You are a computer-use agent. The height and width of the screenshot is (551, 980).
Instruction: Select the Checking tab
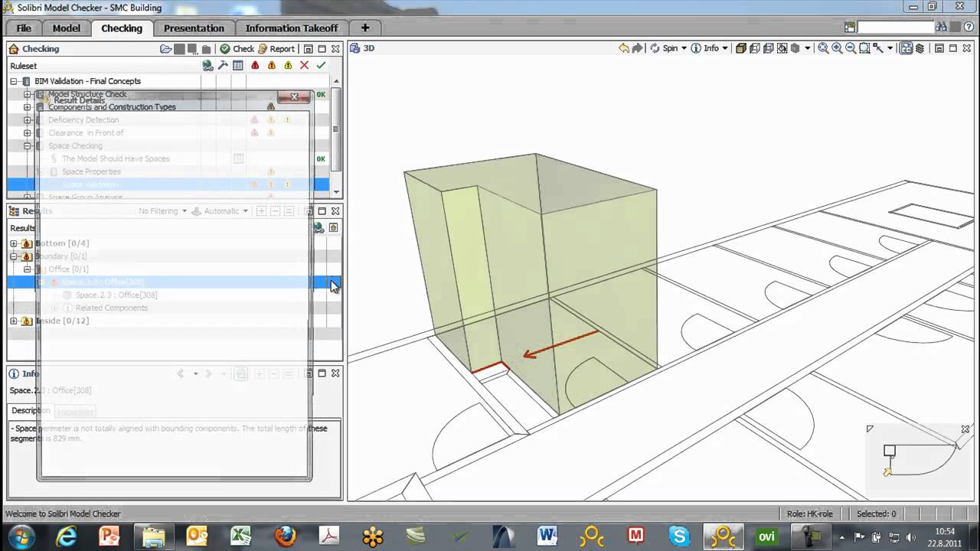[x=122, y=28]
